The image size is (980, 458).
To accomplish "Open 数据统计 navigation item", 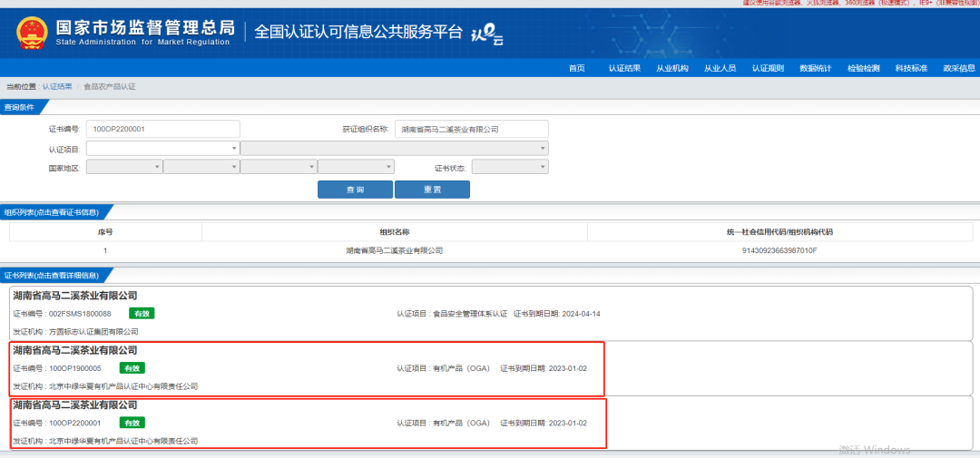I will pyautogui.click(x=816, y=68).
